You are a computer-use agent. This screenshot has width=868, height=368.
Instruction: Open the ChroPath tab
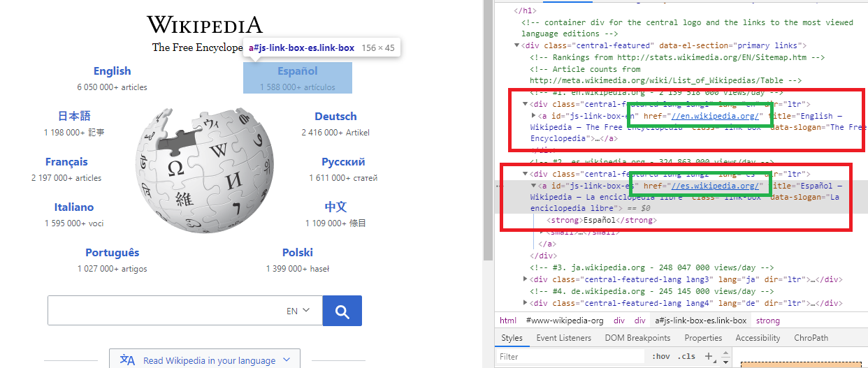[811, 338]
